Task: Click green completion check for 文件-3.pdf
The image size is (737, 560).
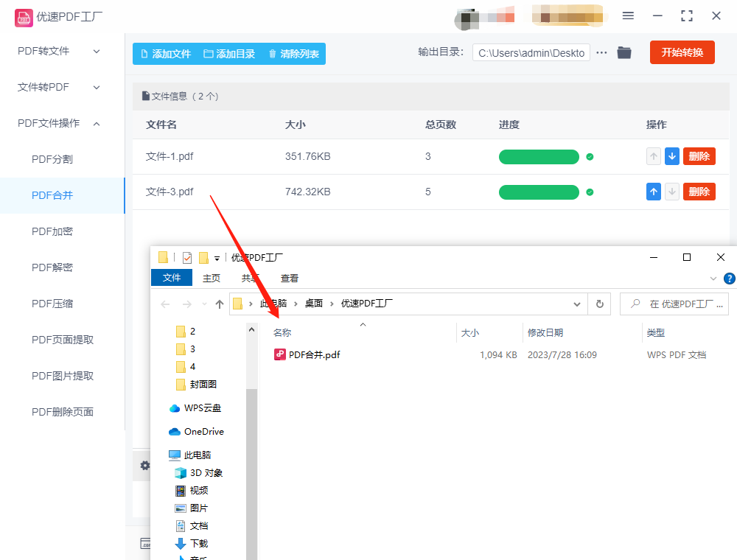Action: 590,192
